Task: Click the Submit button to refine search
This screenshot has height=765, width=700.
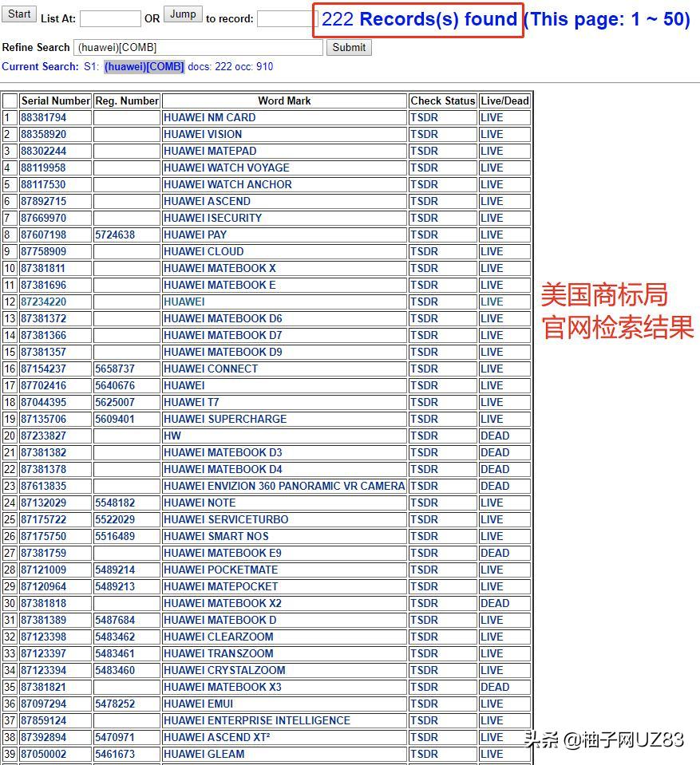Action: coord(348,47)
